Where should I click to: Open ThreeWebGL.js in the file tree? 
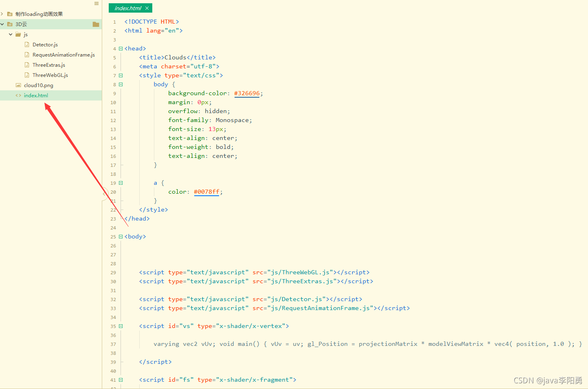(x=50, y=75)
